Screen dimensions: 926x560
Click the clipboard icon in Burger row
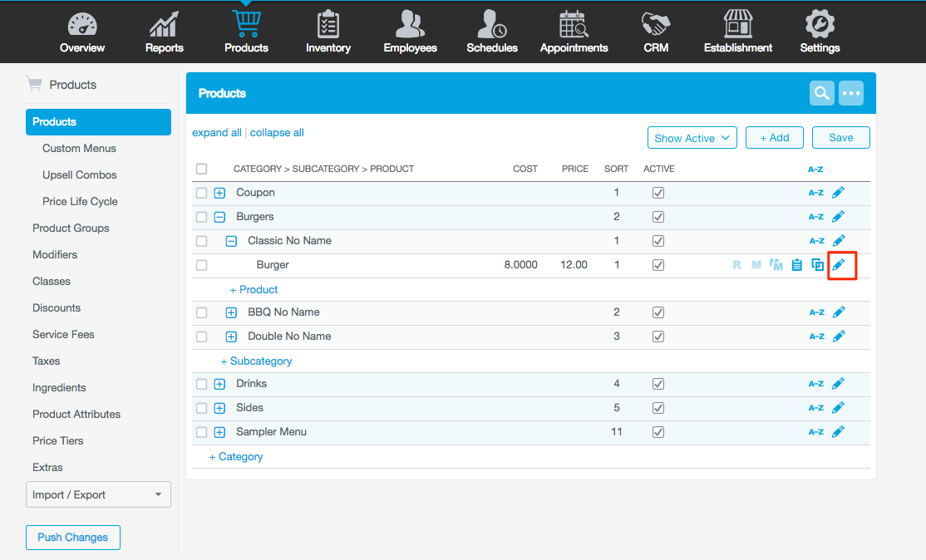[797, 265]
